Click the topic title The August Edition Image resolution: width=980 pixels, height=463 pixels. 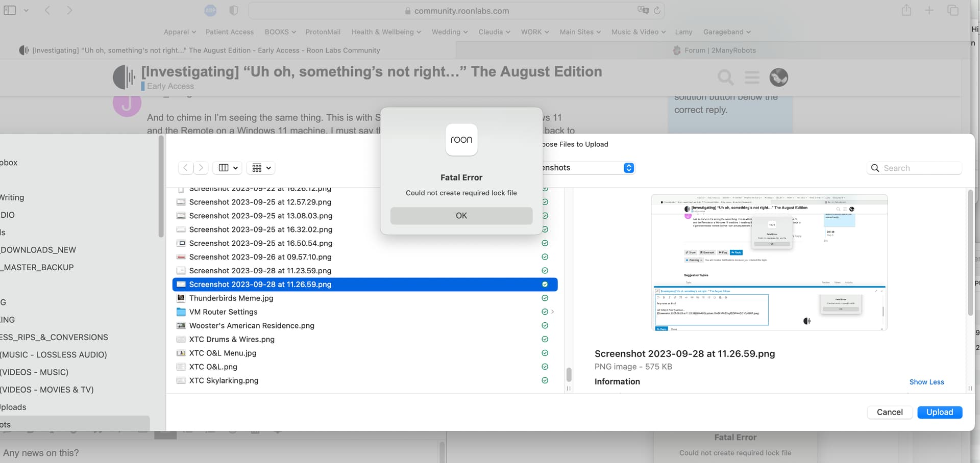pos(372,71)
